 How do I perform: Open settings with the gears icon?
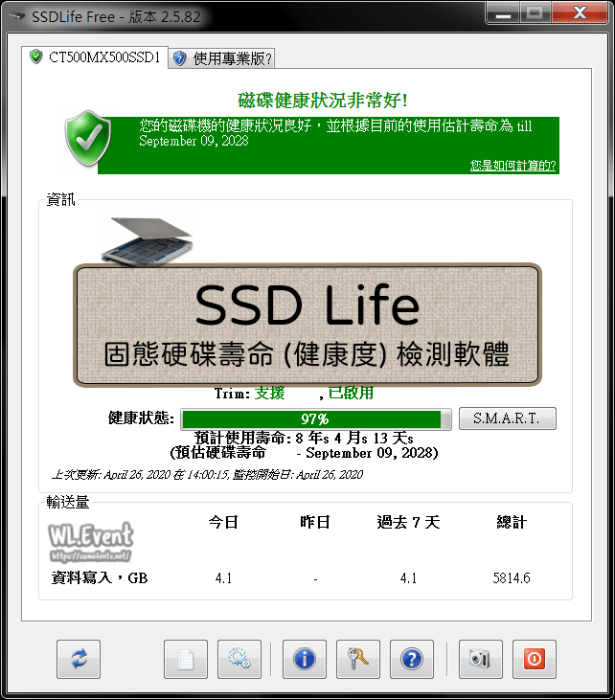click(239, 659)
